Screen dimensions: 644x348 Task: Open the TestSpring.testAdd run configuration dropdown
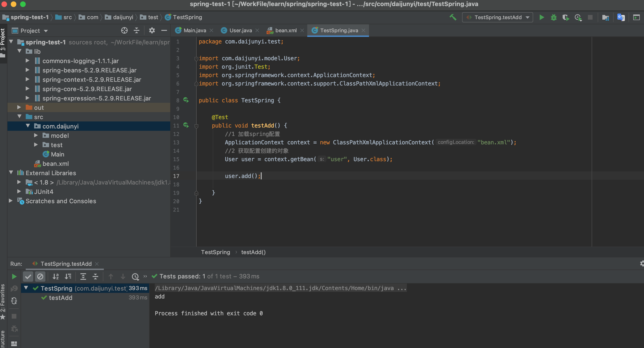498,17
